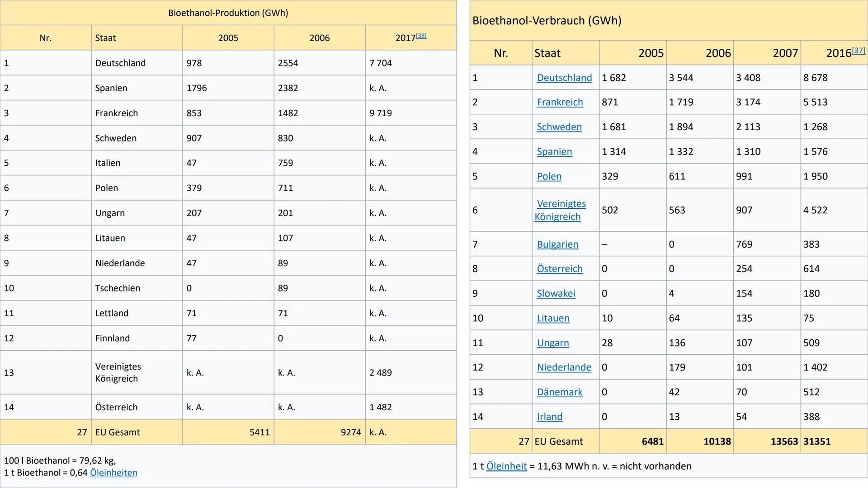Select EU Gesamt 2007 consumption total 13563
The image size is (868, 488).
pos(784,441)
